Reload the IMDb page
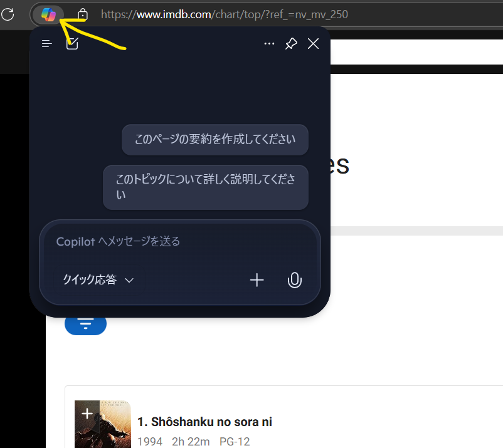The width and height of the screenshot is (503, 448). (x=8, y=14)
